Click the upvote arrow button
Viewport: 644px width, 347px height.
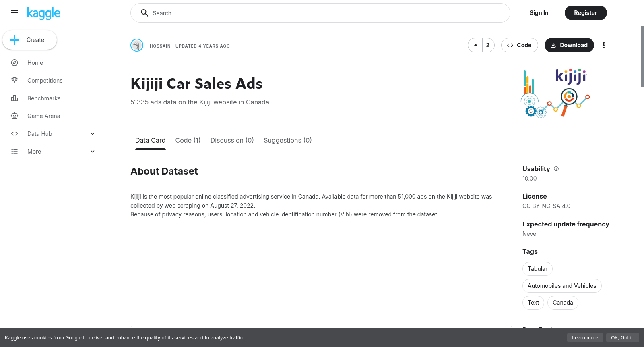(x=475, y=45)
